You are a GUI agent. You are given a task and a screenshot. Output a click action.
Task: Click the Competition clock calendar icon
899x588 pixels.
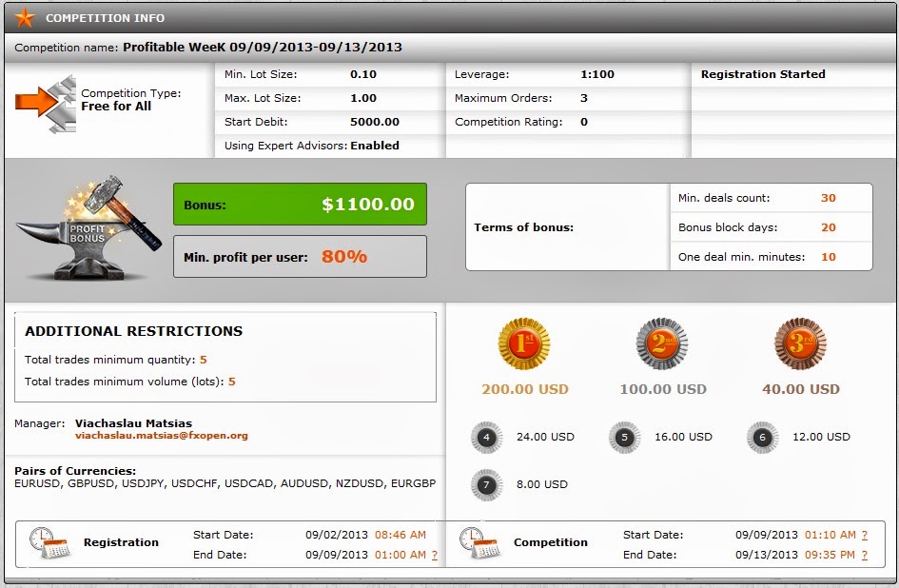click(479, 542)
